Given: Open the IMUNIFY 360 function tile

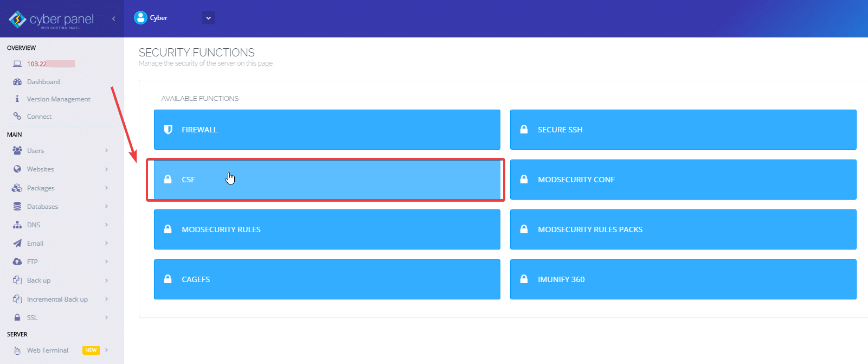Looking at the screenshot, I should click(683, 279).
